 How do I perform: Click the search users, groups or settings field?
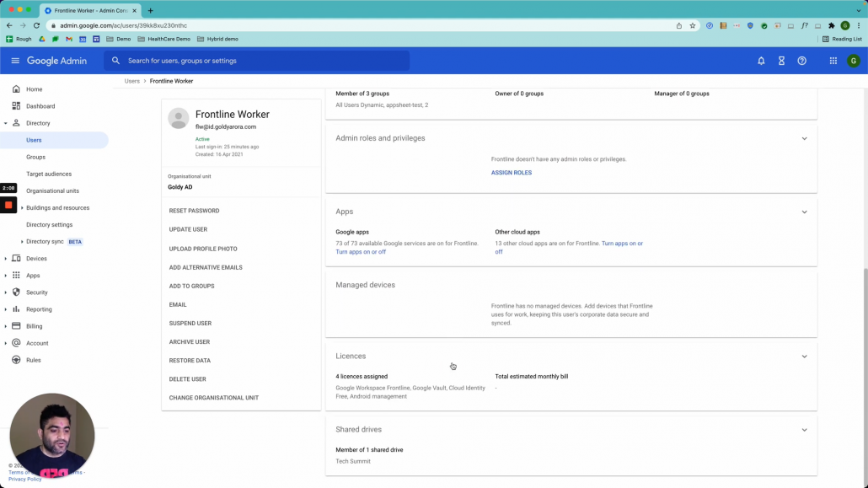click(257, 61)
